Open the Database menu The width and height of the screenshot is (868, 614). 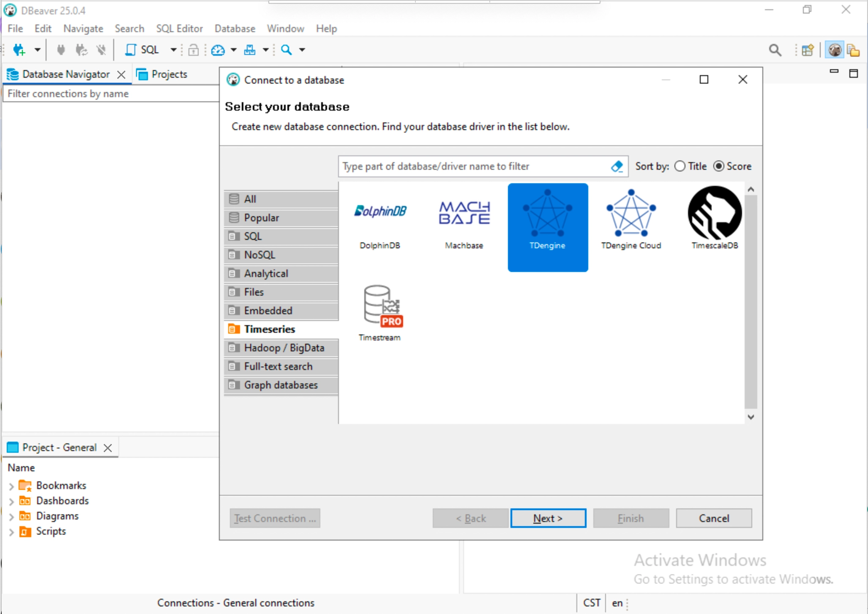[x=235, y=29]
